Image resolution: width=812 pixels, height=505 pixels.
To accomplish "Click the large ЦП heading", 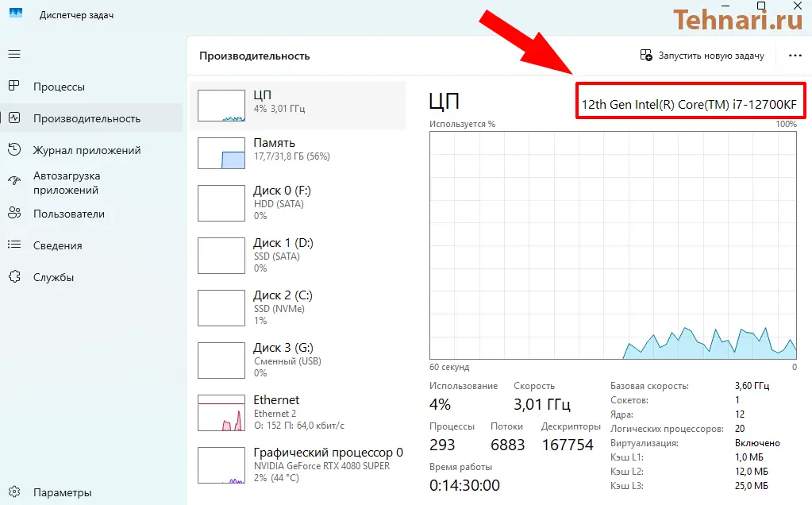I will [x=444, y=101].
